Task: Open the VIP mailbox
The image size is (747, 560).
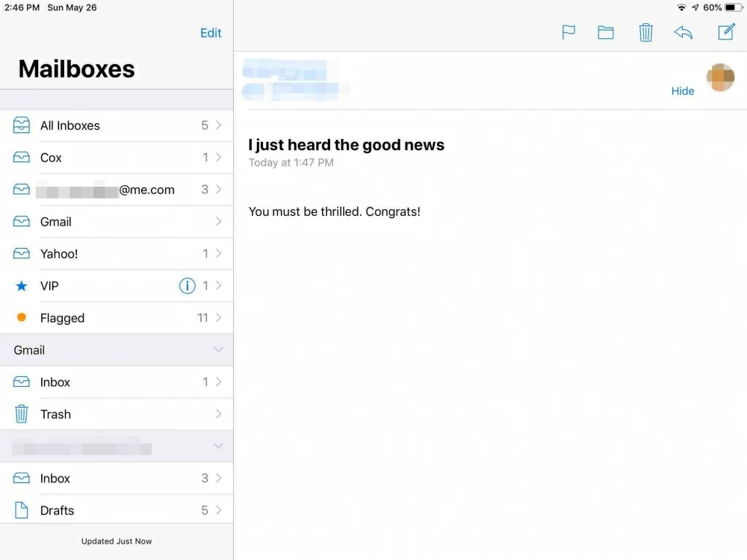Action: (117, 286)
